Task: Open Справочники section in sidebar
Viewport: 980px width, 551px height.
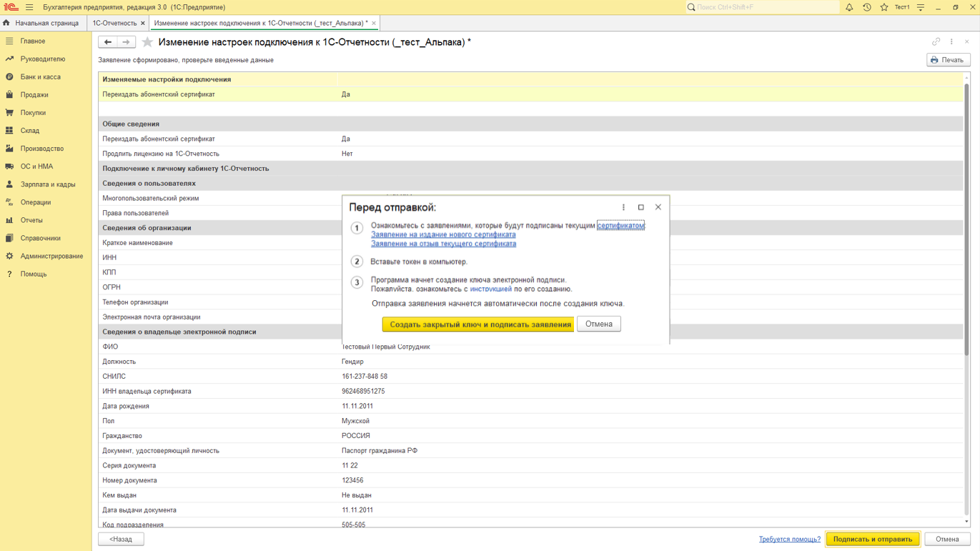Action: point(41,238)
